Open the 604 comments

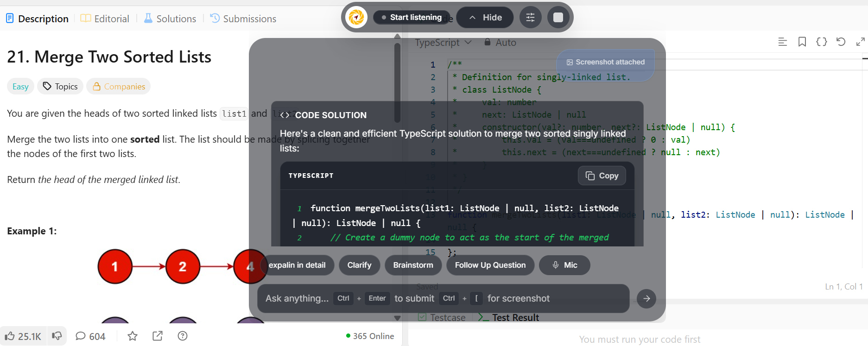click(x=91, y=336)
